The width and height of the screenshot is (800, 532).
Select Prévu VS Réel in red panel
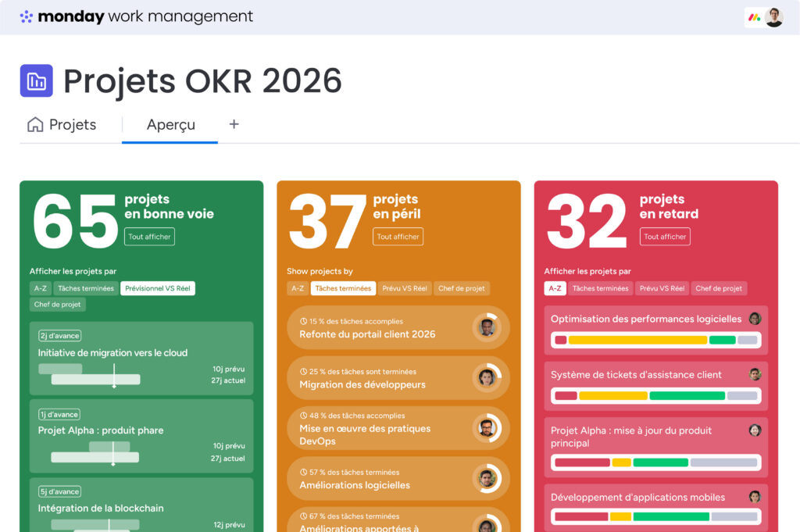(x=662, y=288)
